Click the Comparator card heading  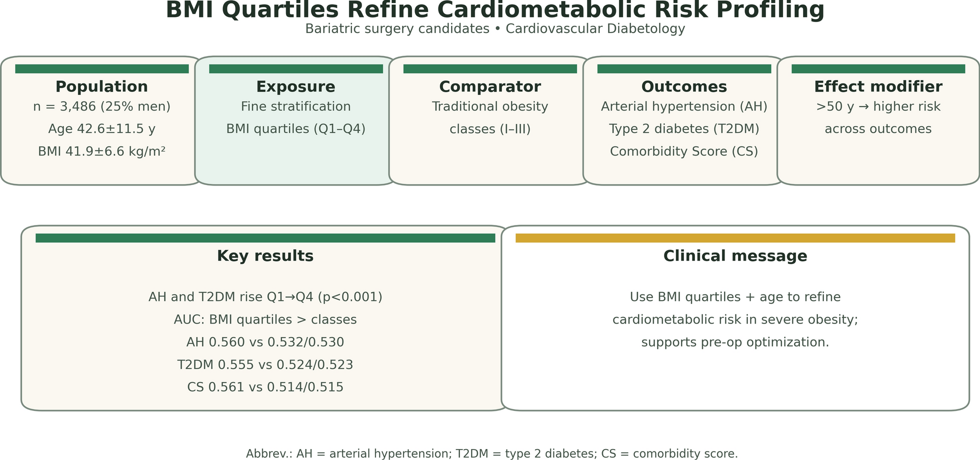click(490, 87)
